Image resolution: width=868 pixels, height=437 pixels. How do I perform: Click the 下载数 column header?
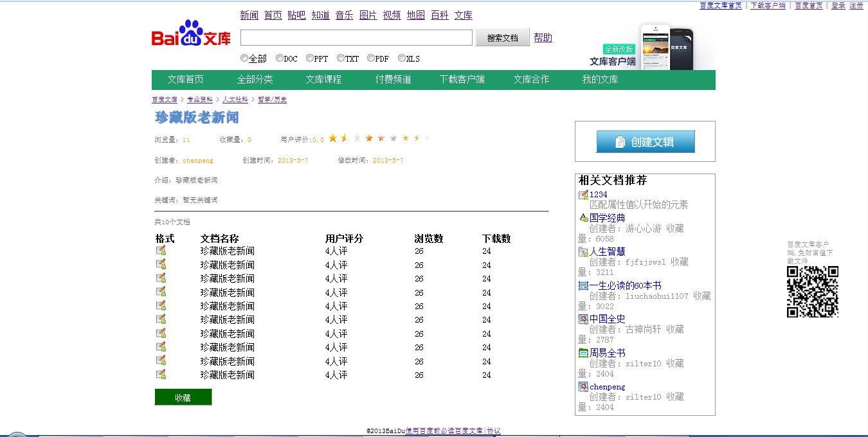tap(496, 238)
